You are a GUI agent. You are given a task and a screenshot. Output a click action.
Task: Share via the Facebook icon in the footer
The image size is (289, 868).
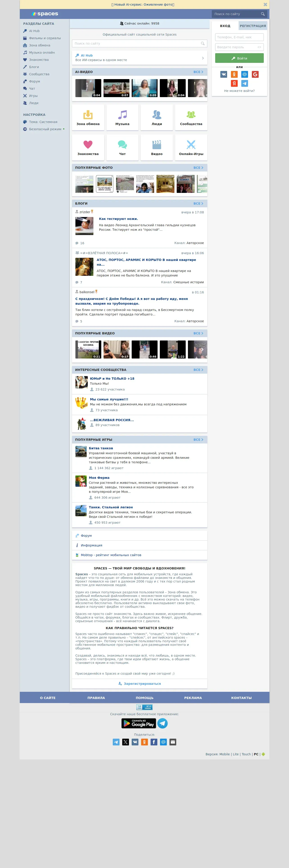154,742
